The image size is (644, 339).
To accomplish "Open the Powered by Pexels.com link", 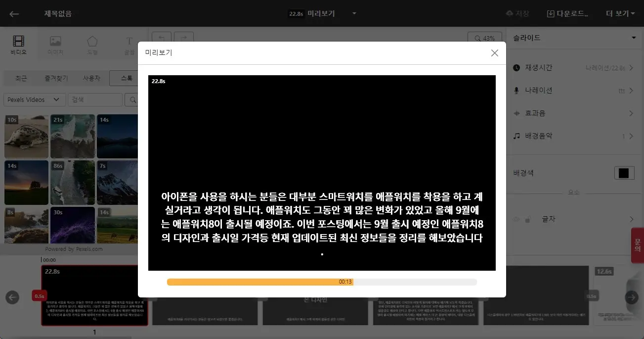I will click(x=74, y=249).
